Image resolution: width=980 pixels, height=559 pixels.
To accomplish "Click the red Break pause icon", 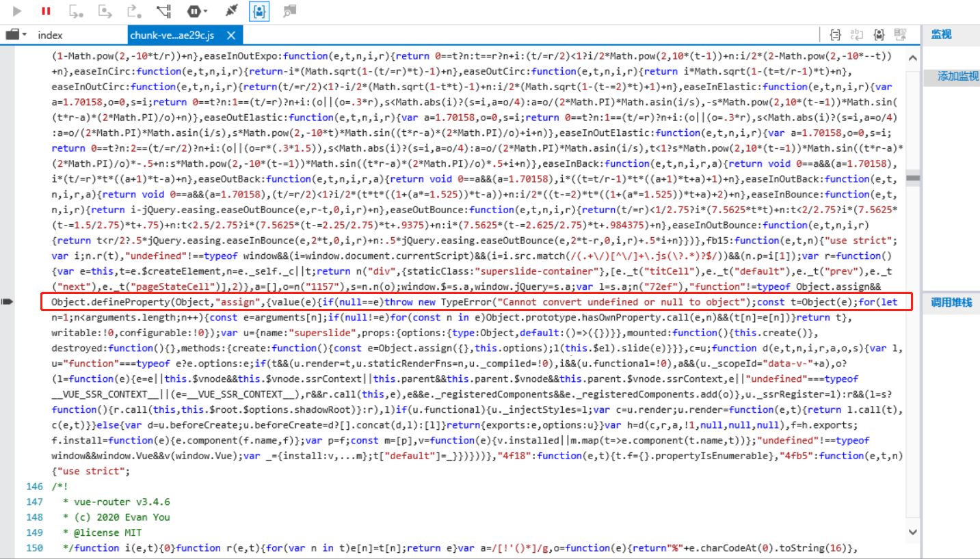I will coord(46,10).
